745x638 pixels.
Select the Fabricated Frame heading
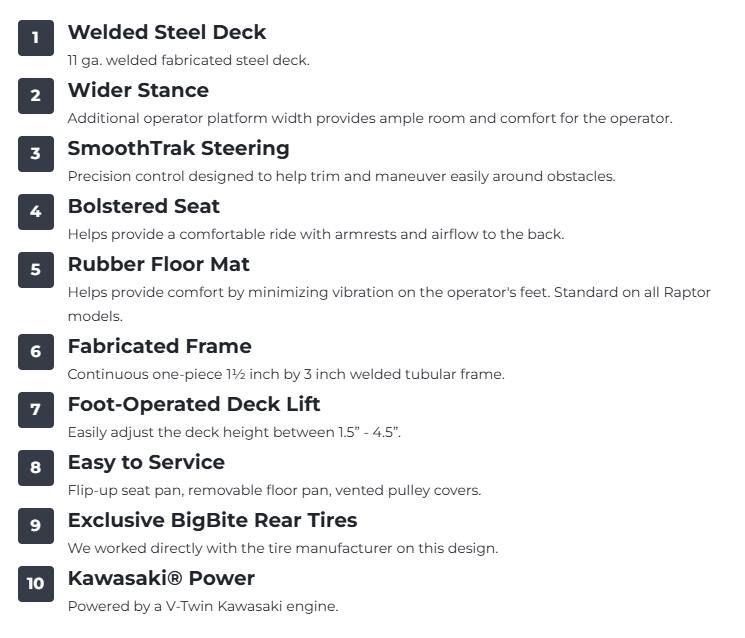[x=160, y=346]
